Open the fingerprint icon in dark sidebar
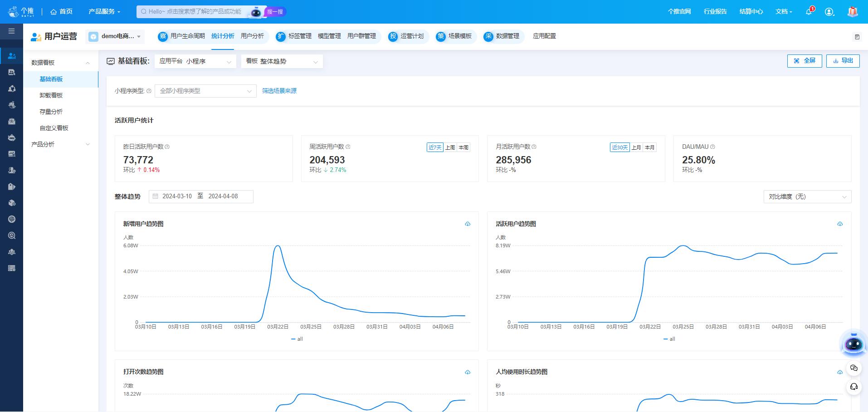Image resolution: width=868 pixels, height=412 pixels. point(12,219)
